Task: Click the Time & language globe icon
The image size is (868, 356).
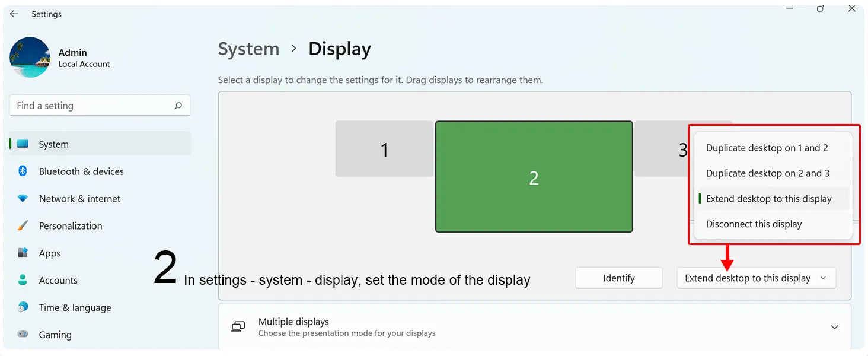Action: (x=23, y=307)
